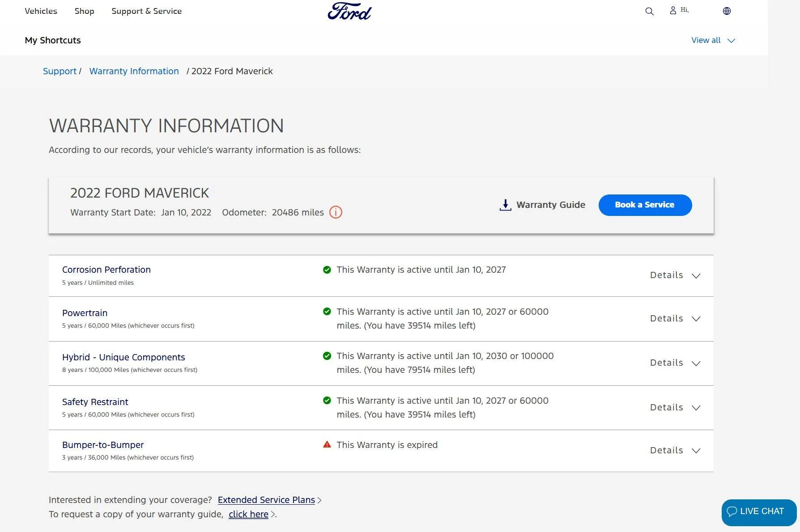Expand Bumper-to-Bumper details chevron
This screenshot has height=532, width=800.
tap(696, 451)
